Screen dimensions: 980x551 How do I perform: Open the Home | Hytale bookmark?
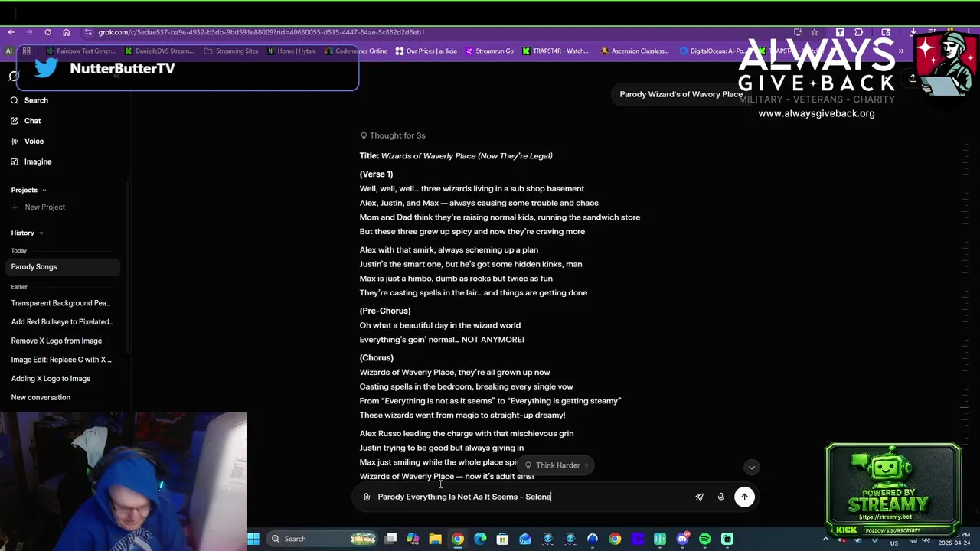tap(291, 51)
